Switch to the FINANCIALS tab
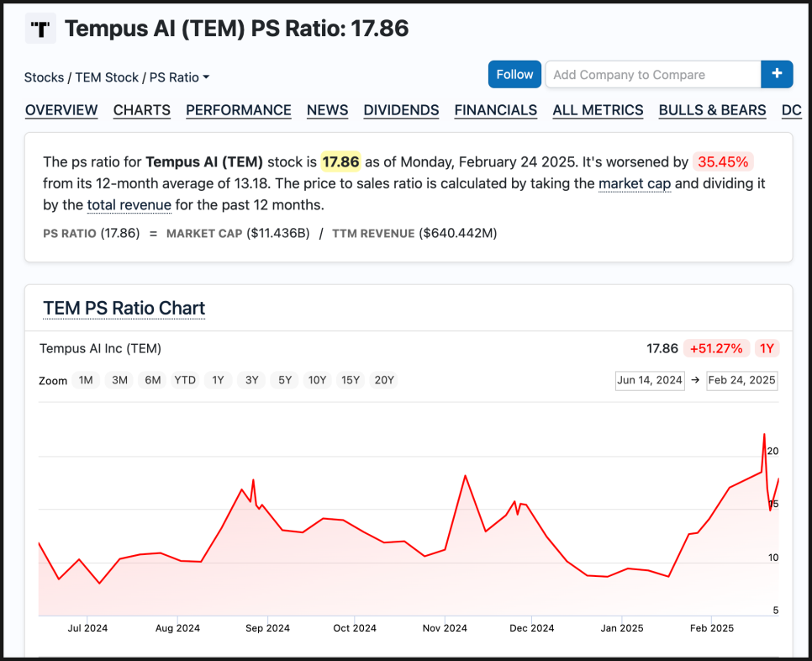This screenshot has height=661, width=812. (496, 110)
